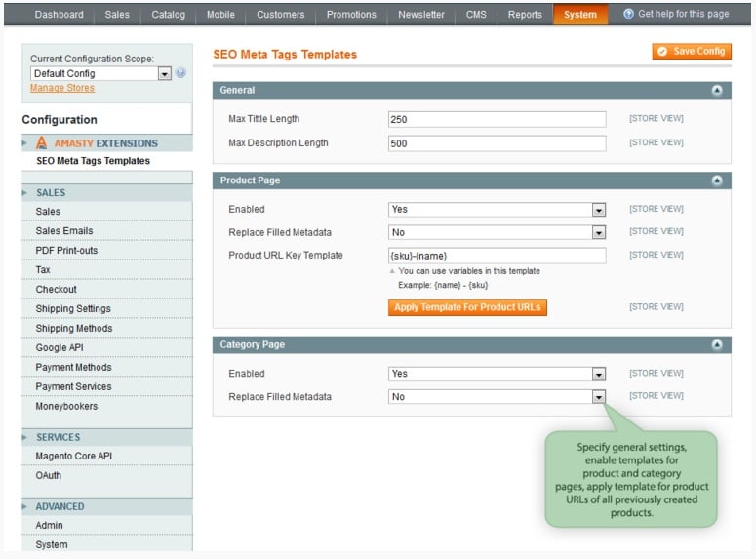Open the Newsletter menu

(421, 15)
